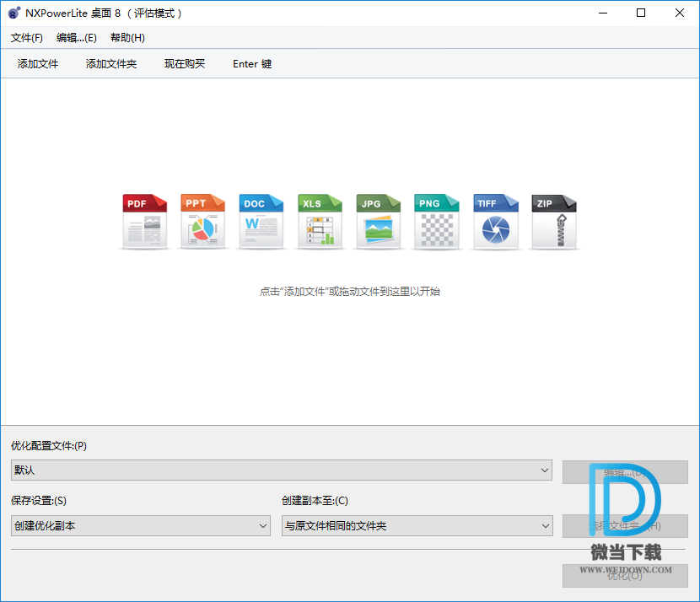This screenshot has height=602, width=700.
Task: Open the 帮助(H) menu
Action: (127, 37)
